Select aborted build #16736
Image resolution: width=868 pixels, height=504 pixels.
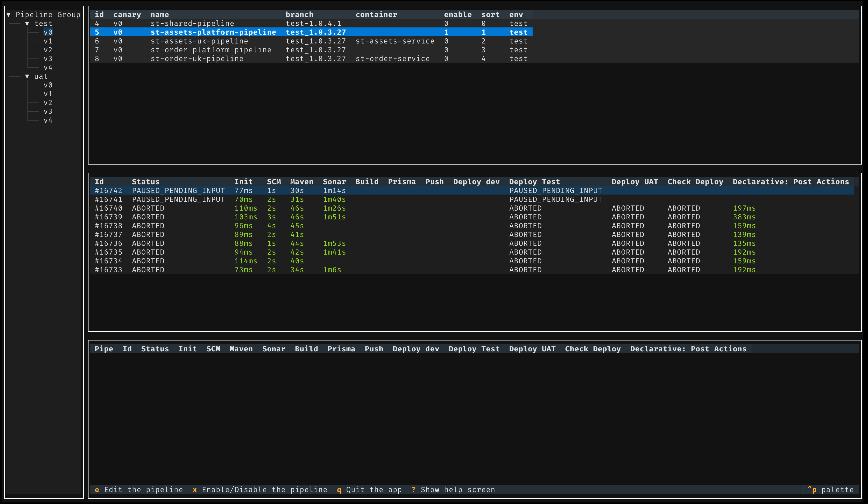point(472,244)
